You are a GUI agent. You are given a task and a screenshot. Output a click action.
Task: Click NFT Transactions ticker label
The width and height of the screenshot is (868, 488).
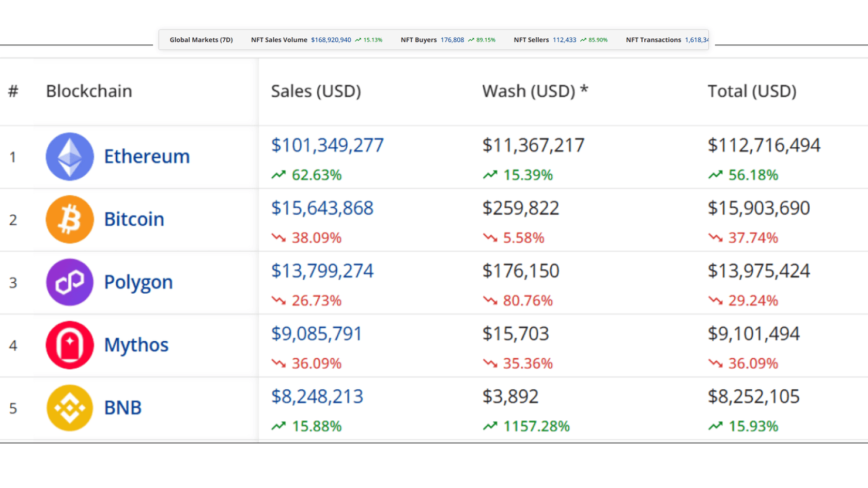pyautogui.click(x=653, y=40)
